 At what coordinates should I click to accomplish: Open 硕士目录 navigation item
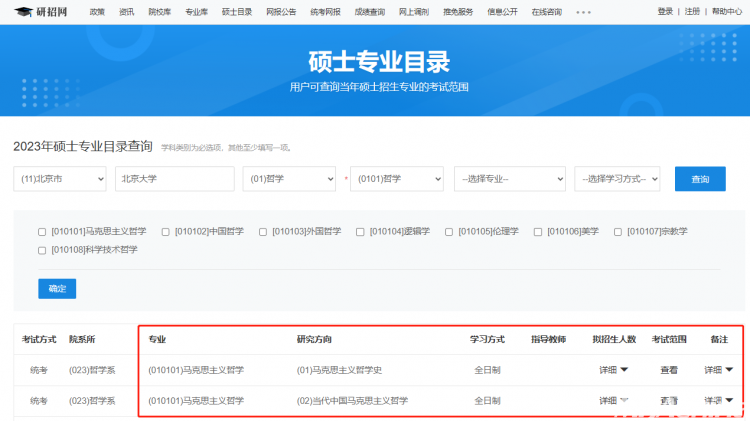[x=237, y=11]
